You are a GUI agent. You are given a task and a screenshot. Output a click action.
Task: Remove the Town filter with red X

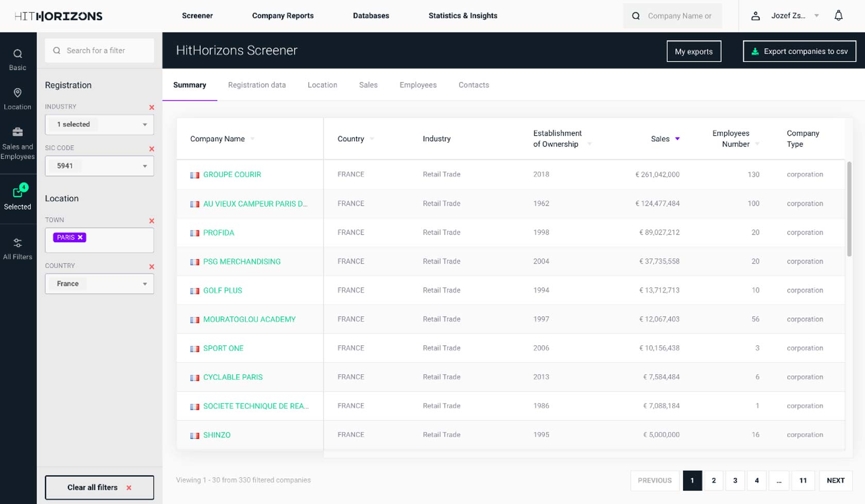pos(152,221)
